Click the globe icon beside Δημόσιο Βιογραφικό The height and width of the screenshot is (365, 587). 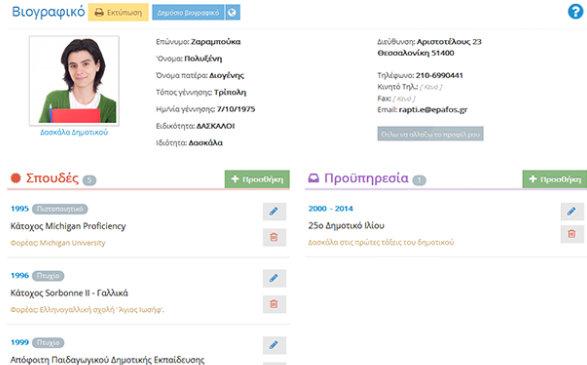232,12
